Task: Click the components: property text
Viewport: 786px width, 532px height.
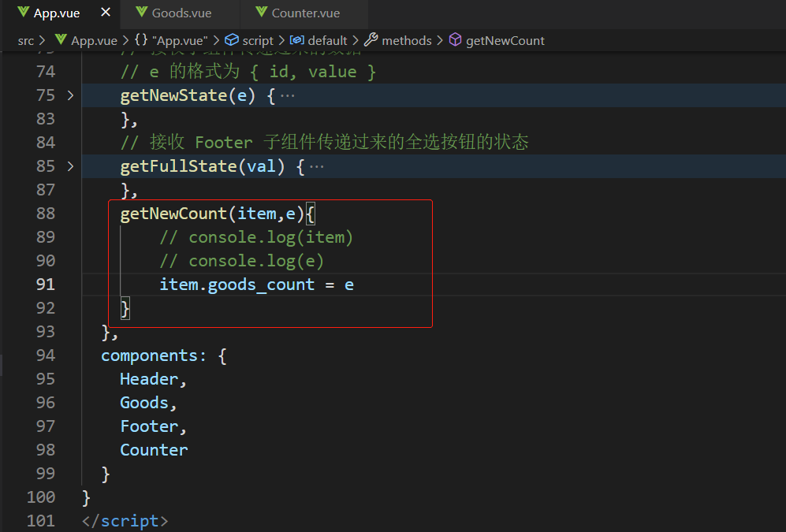Action: 154,355
